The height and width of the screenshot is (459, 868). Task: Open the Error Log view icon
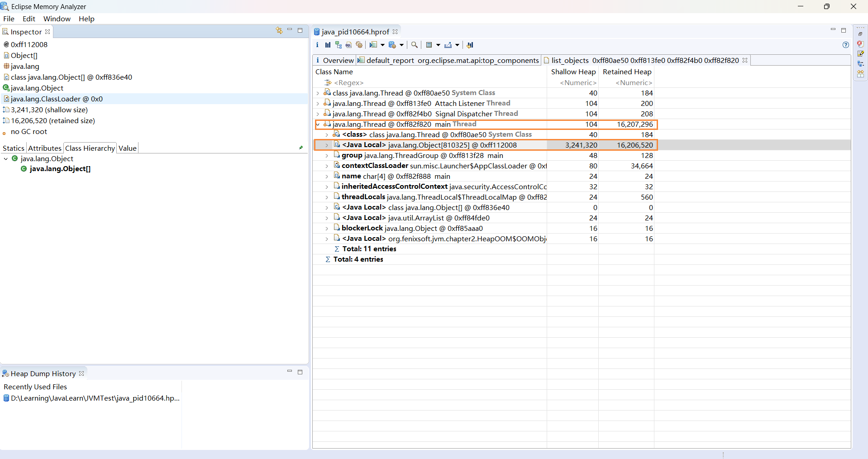point(860,44)
